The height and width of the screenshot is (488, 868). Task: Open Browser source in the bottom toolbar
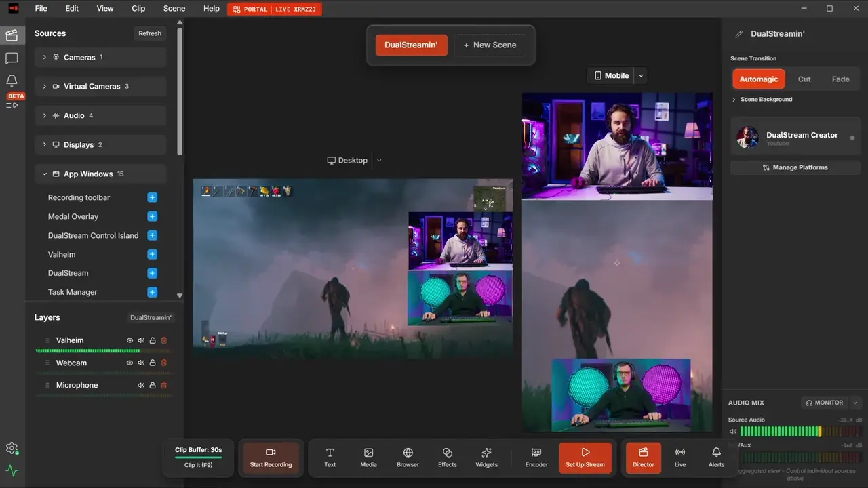[x=408, y=457]
